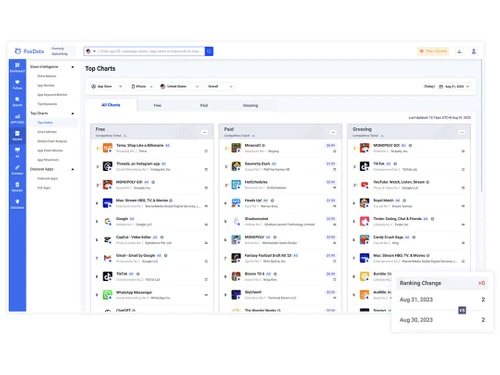Expand the Grossing Competitive Trend chevron
The width and height of the screenshot is (500, 375).
pos(382,136)
